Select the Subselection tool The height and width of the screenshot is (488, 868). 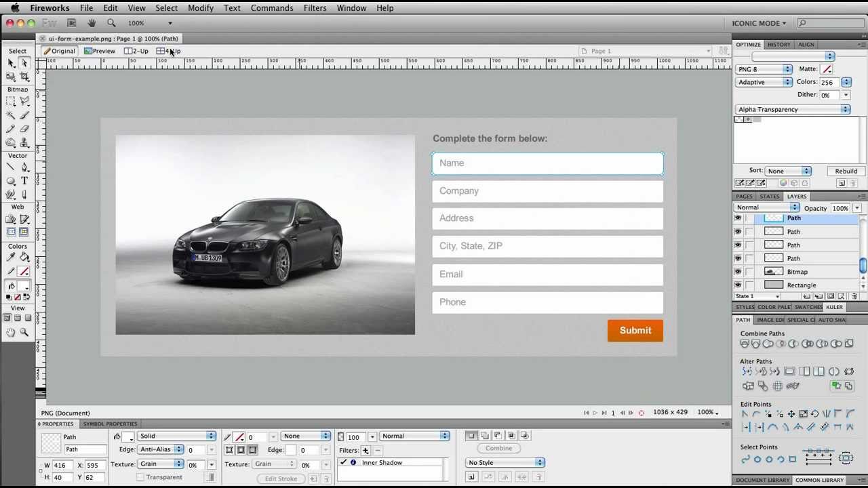24,63
